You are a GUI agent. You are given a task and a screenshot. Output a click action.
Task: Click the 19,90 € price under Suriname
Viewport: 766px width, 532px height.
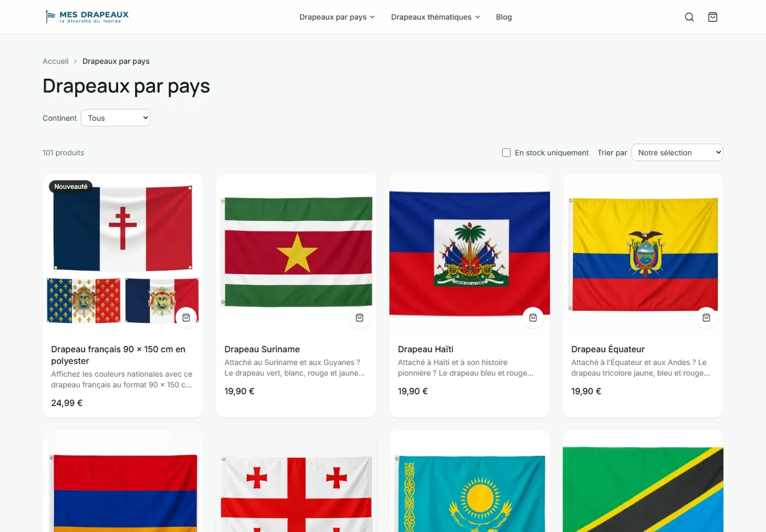[x=239, y=391]
